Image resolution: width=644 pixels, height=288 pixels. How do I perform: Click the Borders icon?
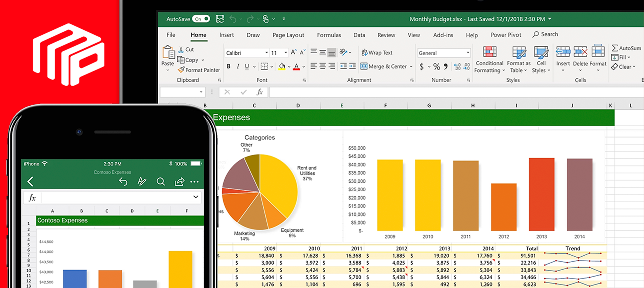pos(264,66)
